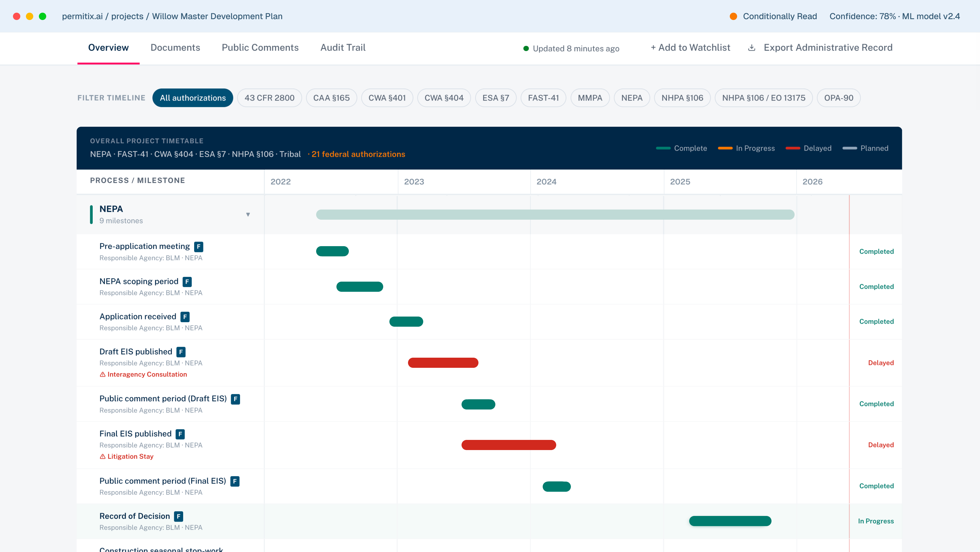Click red Draft EIS published bar
This screenshot has height=552, width=980.
(443, 363)
